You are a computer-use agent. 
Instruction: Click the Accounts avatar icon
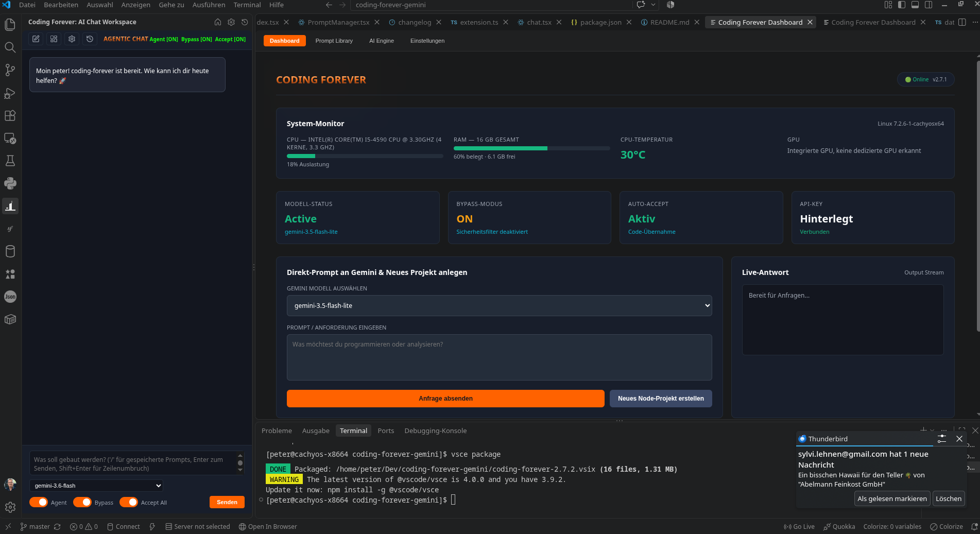tap(10, 485)
